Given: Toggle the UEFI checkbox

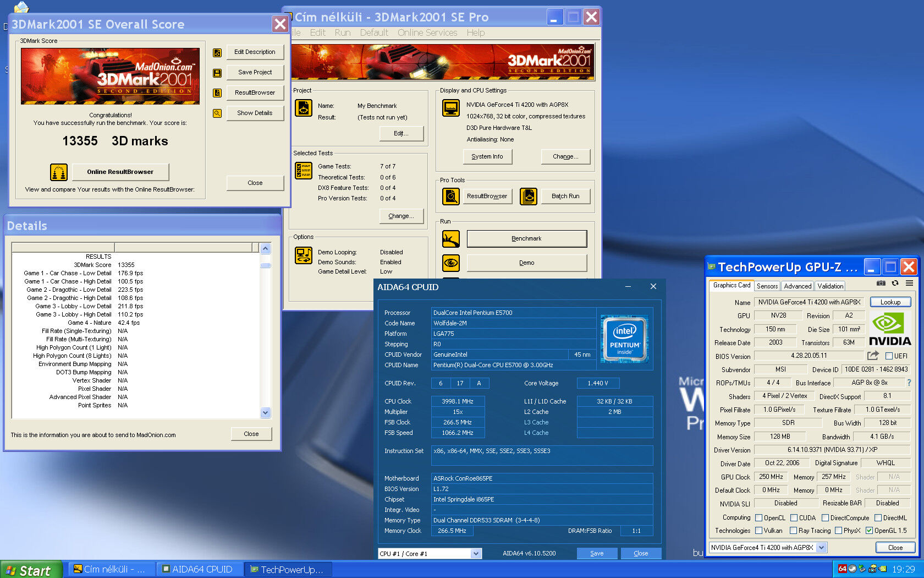Looking at the screenshot, I should click(889, 356).
